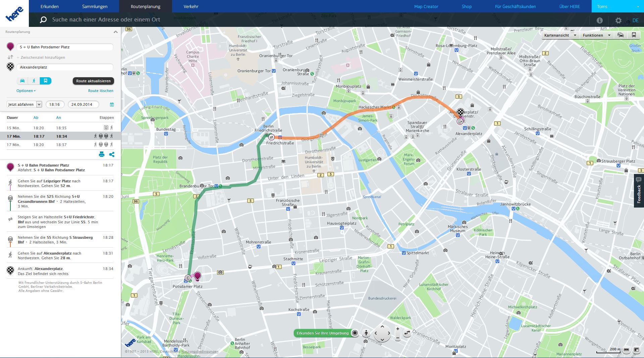Select the 17 Min. 18:17 route row
Viewport: 644px width, 358px height.
[x=60, y=136]
